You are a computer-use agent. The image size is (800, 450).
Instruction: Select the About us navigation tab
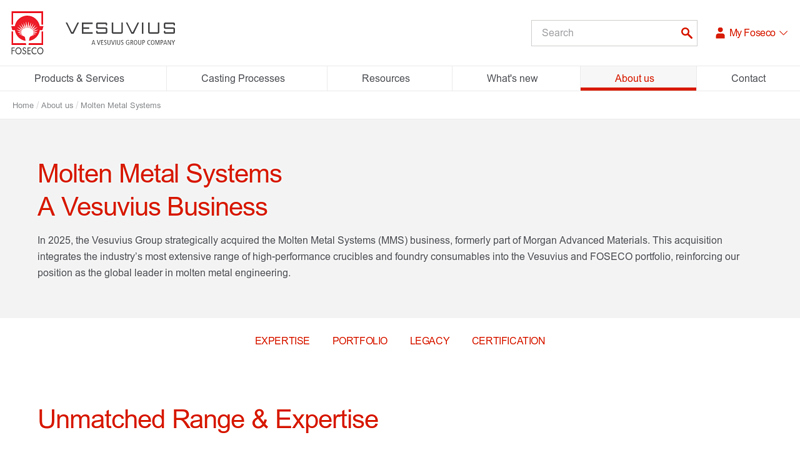[x=634, y=79]
